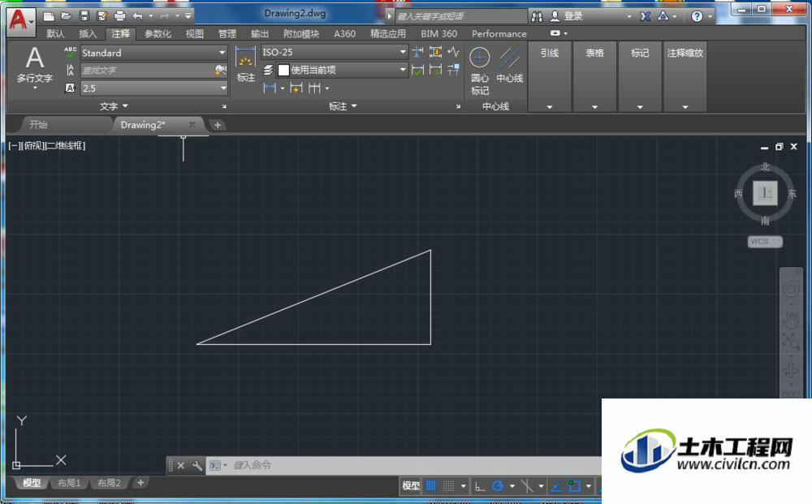Toggle the drawing grid display in status bar
Viewport: 812px width, 504px height.
pos(431,486)
